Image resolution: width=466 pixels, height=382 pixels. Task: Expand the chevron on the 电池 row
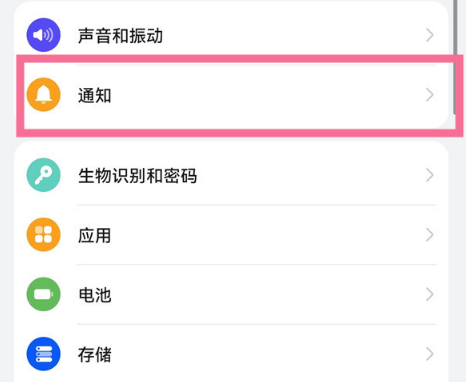(430, 294)
